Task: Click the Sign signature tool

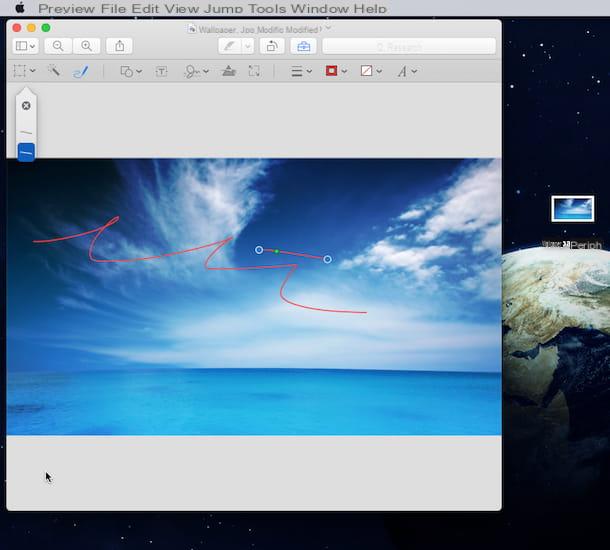Action: (x=192, y=71)
